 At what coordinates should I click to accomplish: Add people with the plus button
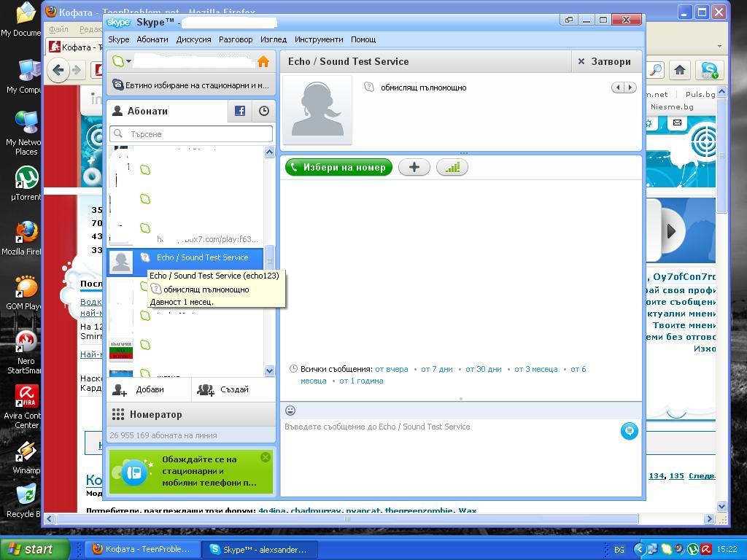pyautogui.click(x=414, y=167)
